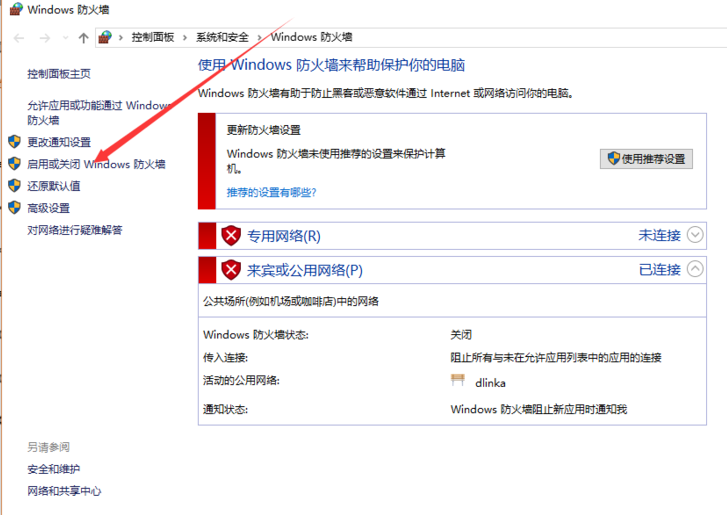Click dlinka network name
Viewport: 727px width, 515px height.
point(490,383)
